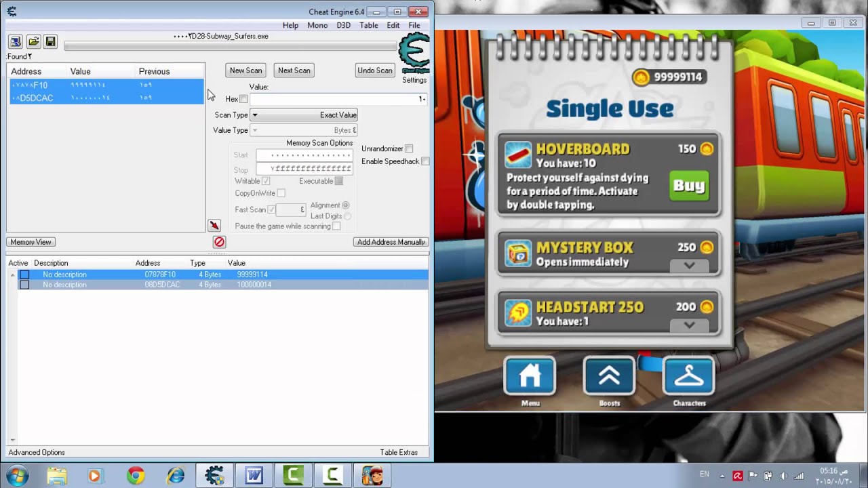Activate checkbox for address 08D5DCAC row
Screen dimensions: 868x488
point(24,285)
